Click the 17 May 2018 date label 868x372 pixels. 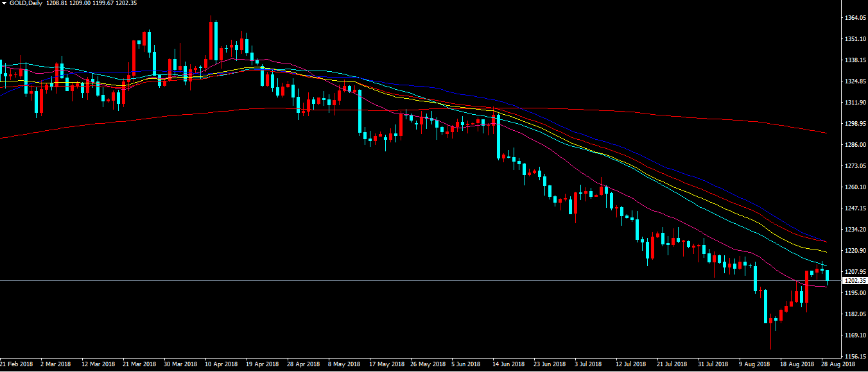point(386,364)
